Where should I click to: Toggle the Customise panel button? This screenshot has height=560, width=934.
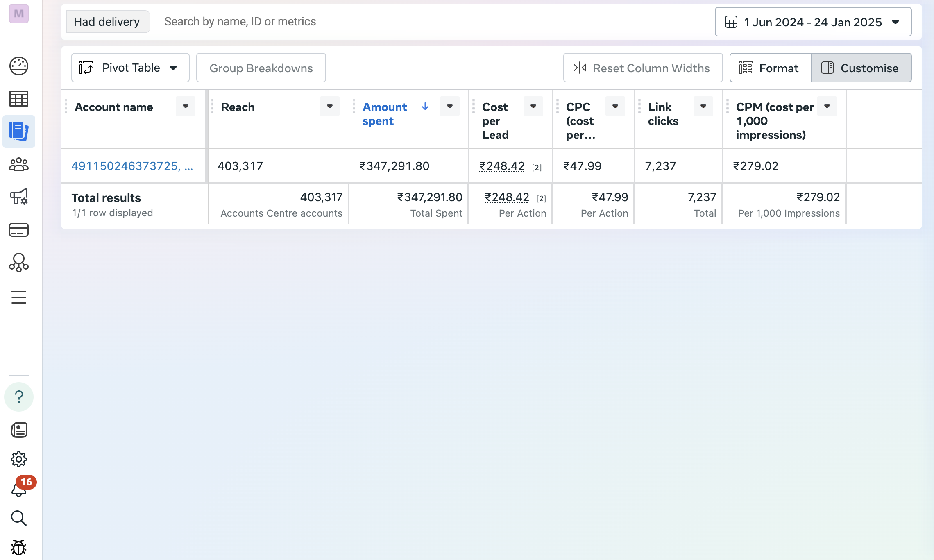tap(861, 68)
